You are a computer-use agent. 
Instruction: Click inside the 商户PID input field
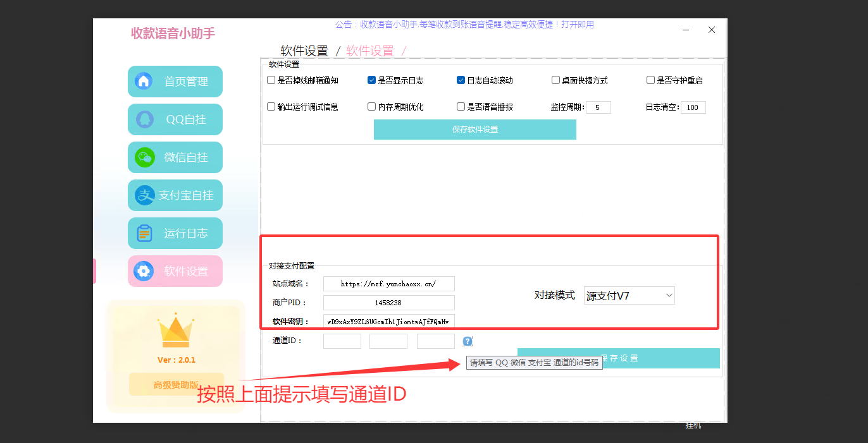(388, 302)
